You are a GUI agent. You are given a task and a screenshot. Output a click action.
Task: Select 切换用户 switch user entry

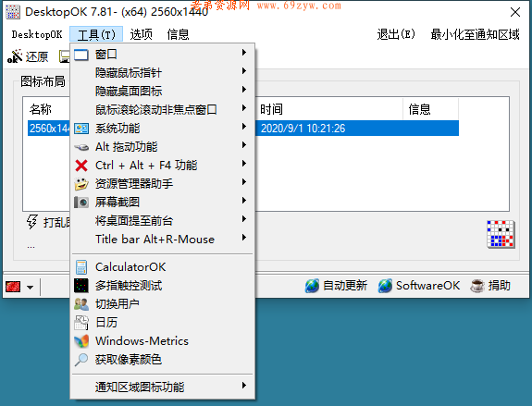162,304
